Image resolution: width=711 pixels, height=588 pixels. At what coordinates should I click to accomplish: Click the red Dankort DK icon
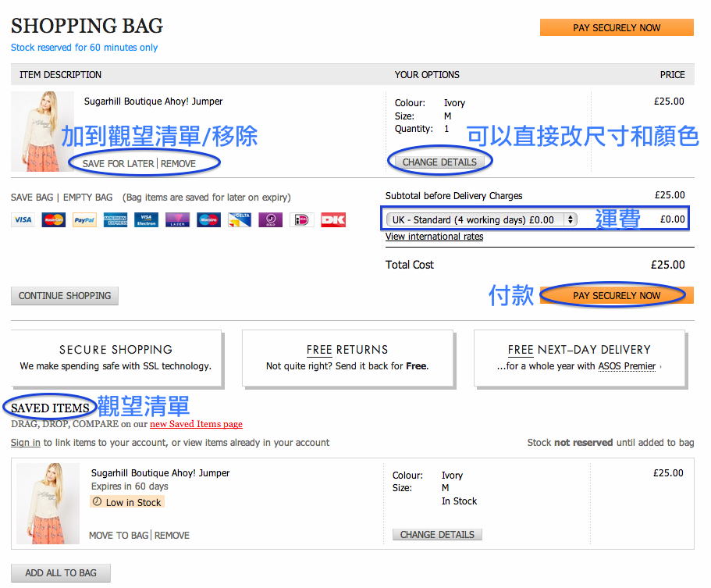pos(333,220)
